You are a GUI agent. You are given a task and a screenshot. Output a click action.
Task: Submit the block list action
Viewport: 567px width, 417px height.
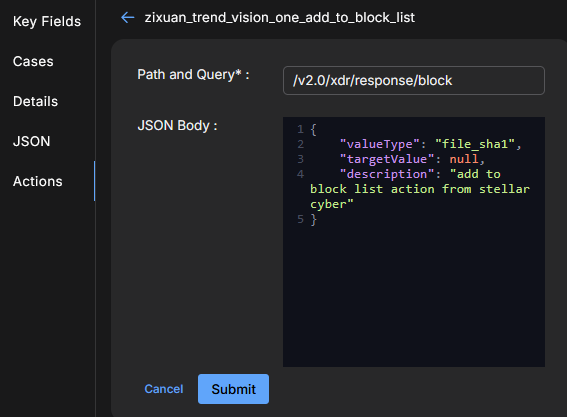(x=233, y=389)
